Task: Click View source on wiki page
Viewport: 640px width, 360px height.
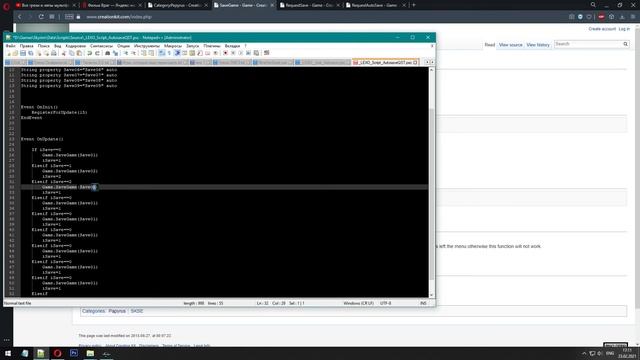Action: [x=510, y=45]
